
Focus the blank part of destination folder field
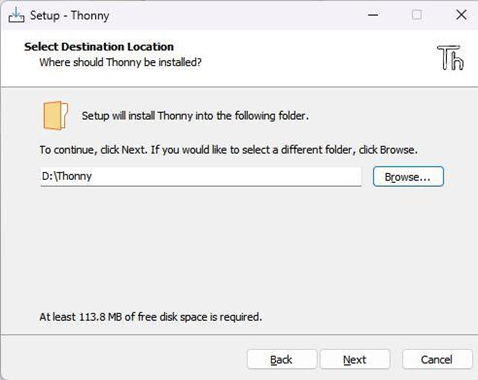click(x=227, y=176)
